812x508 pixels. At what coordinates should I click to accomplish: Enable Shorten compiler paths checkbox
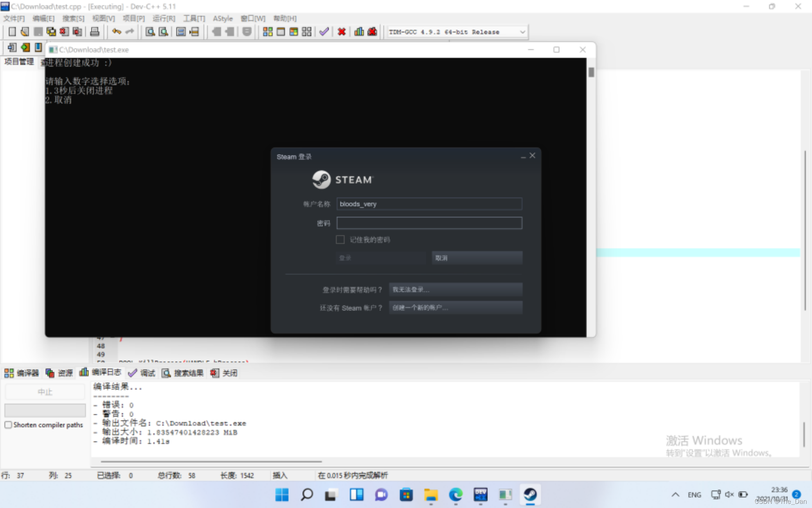point(8,425)
